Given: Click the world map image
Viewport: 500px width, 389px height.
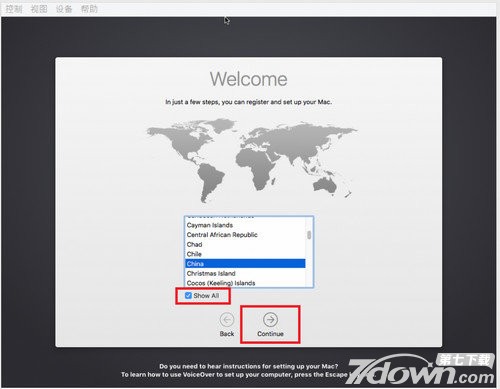Looking at the screenshot, I should [x=251, y=160].
